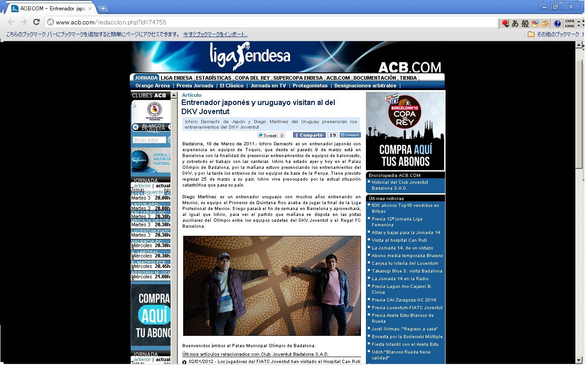Open the IME pad pencil-cup icon
Screen dimensions: 588x382
pyautogui.click(x=535, y=24)
